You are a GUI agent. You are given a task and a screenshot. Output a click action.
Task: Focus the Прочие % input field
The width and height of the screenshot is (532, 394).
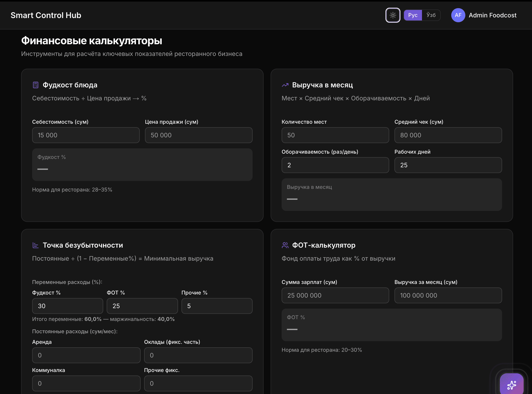(217, 306)
